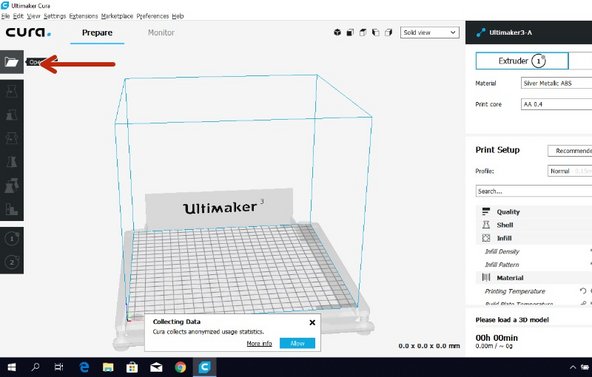Click the Quality category icon
Viewport: 592px width, 377px height.
click(486, 211)
